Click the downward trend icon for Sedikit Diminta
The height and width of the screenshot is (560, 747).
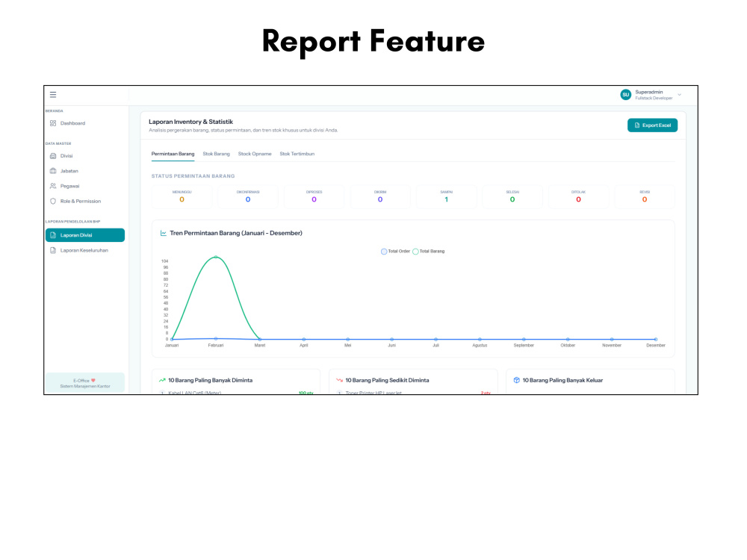click(339, 380)
